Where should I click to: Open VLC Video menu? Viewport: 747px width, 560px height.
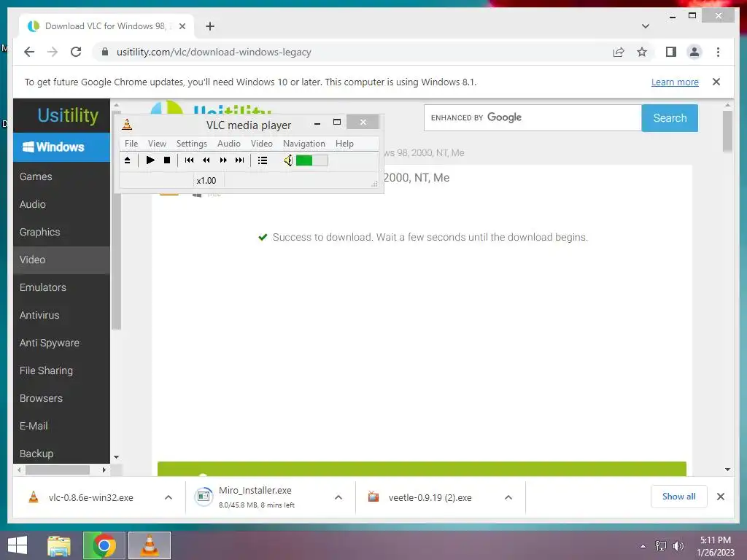tap(262, 144)
